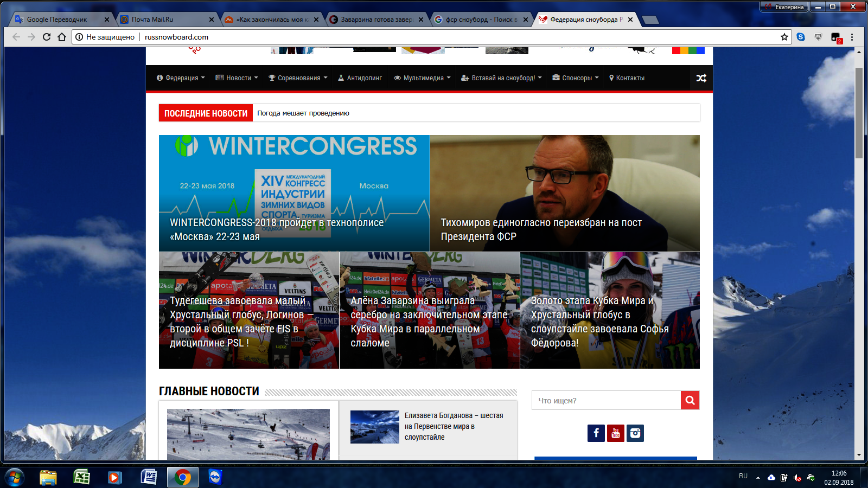
Task: Open TeamViewer taskbar icon
Action: click(216, 477)
